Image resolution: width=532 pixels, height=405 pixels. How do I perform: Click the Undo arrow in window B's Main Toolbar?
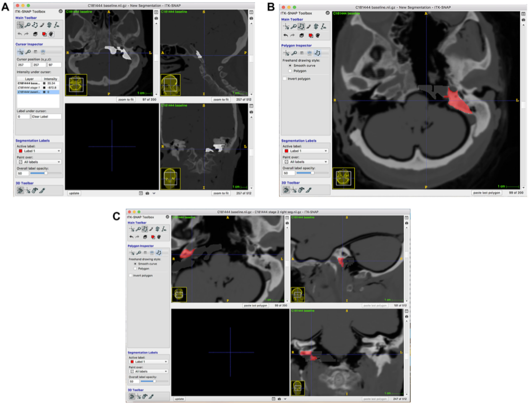(285, 35)
